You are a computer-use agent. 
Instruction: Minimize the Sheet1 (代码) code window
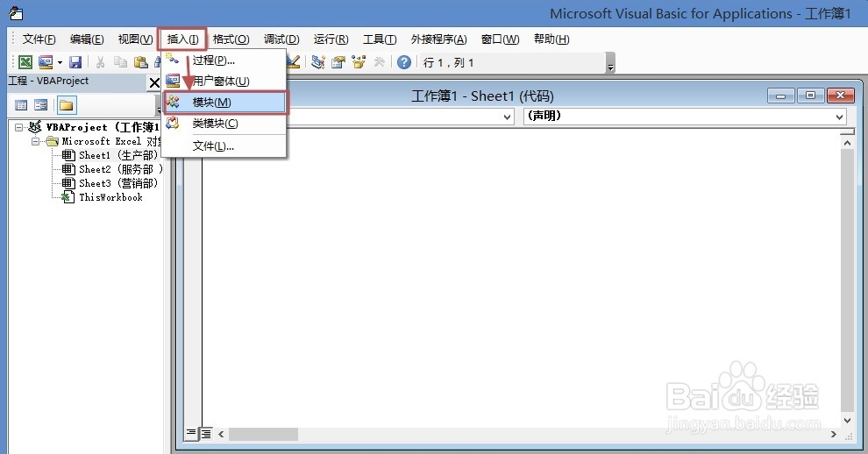coord(781,96)
